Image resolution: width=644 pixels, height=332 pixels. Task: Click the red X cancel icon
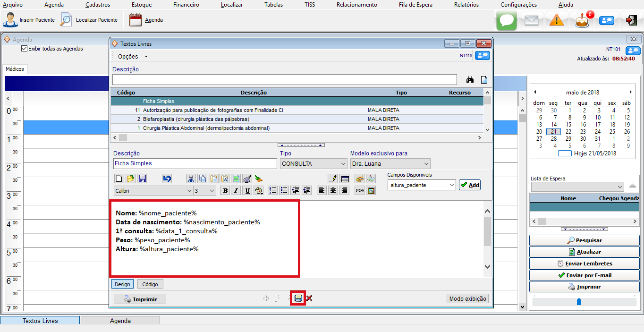click(x=309, y=298)
